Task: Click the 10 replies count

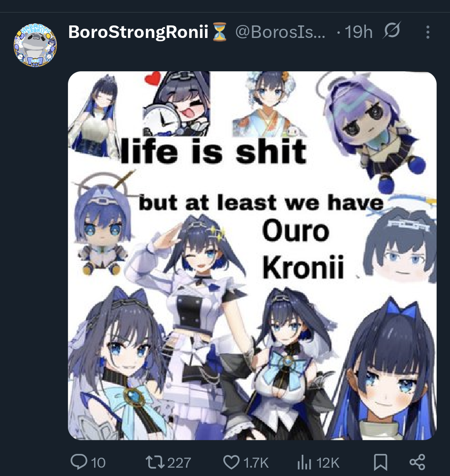Action: point(98,463)
